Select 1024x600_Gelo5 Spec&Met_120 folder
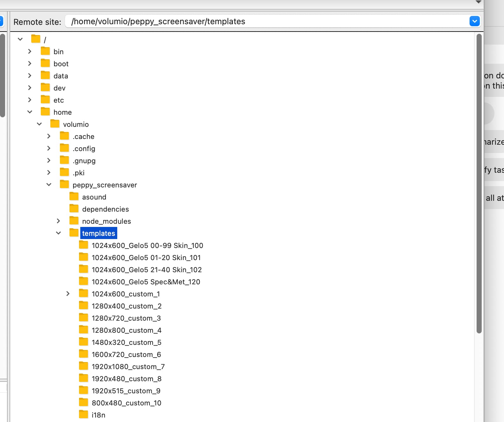 146,282
